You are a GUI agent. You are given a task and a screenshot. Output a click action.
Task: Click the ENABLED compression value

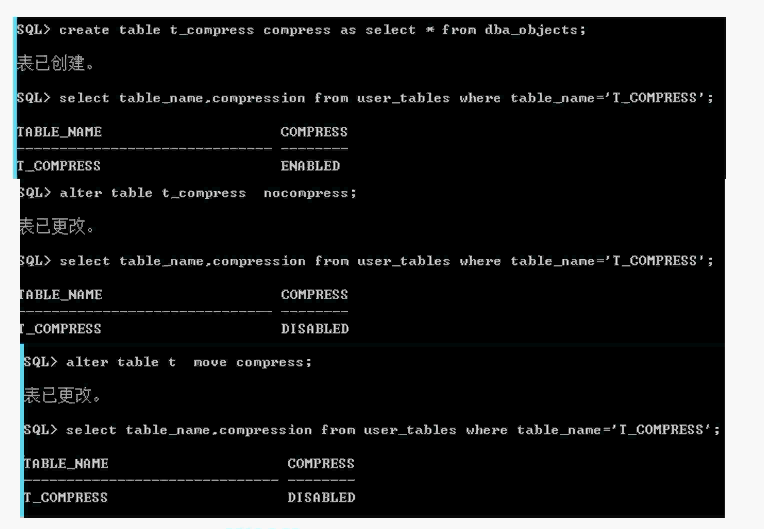310,166
